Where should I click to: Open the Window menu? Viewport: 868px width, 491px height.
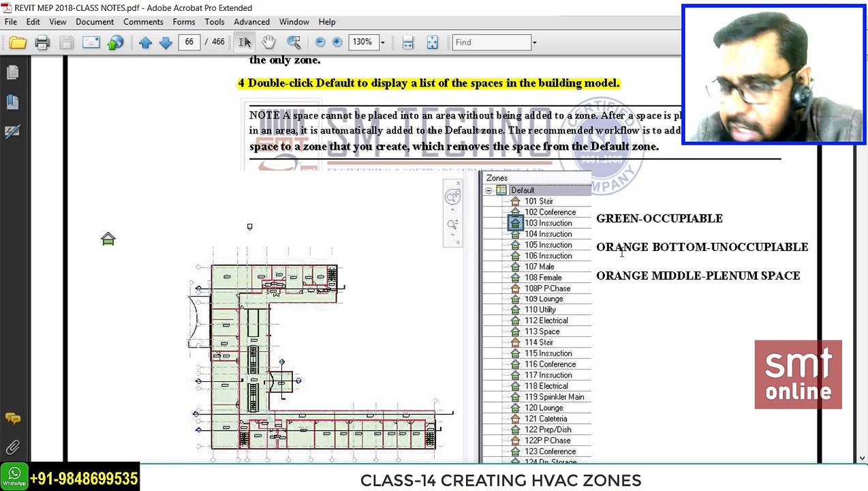click(294, 22)
